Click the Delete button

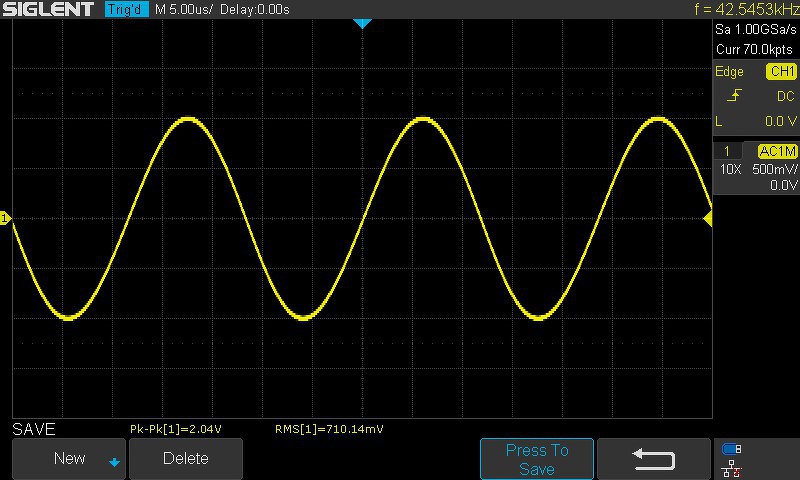tap(186, 459)
